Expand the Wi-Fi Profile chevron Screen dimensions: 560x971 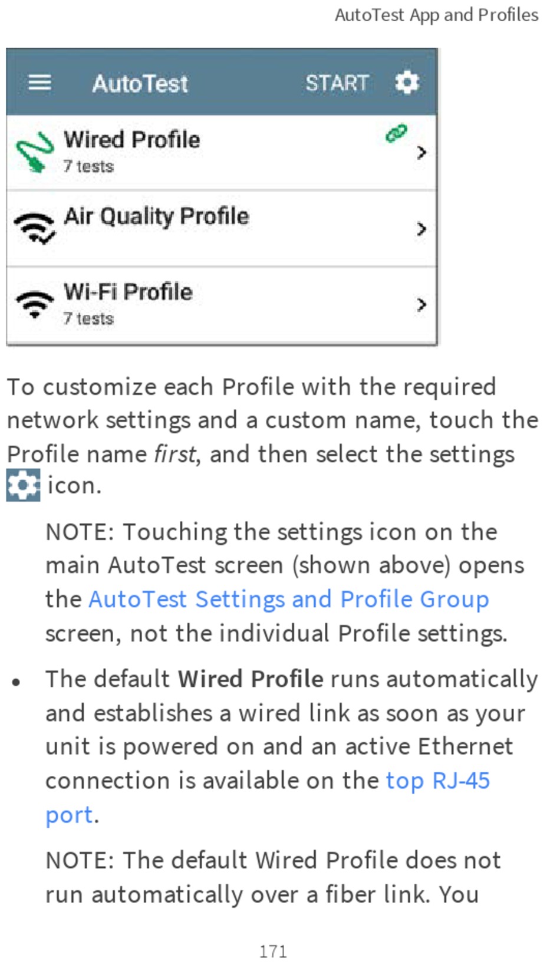click(x=421, y=305)
